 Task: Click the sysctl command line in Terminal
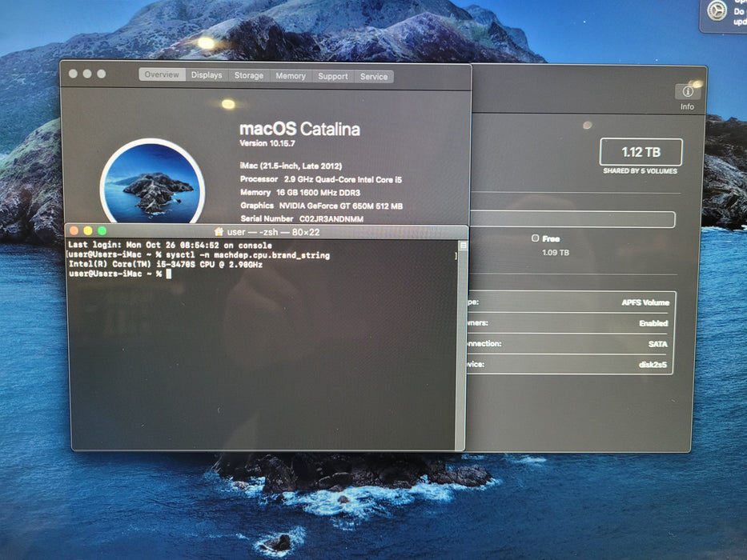click(x=199, y=255)
